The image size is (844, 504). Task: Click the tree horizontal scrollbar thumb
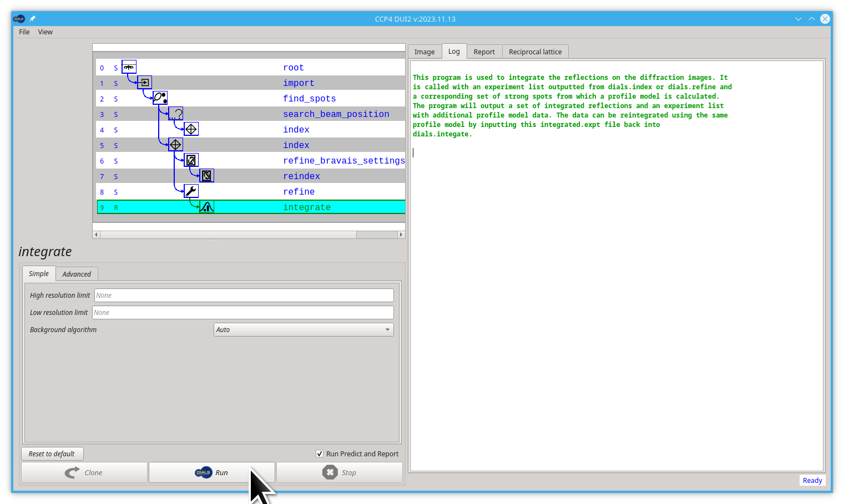pyautogui.click(x=228, y=235)
